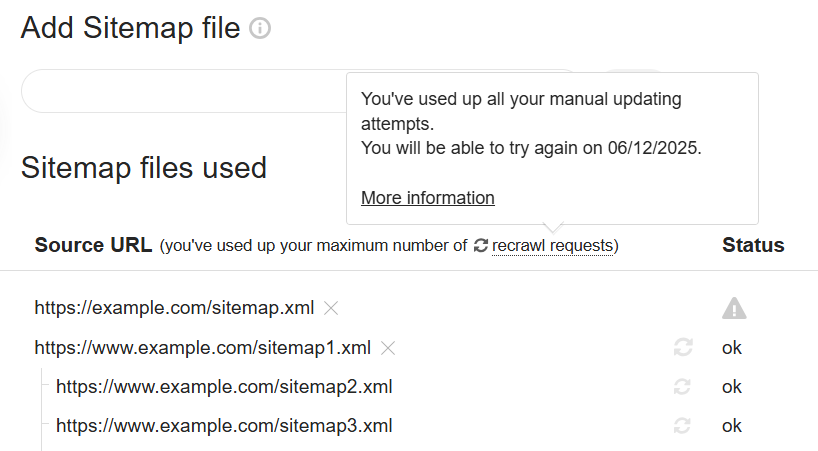
Task: Delete the sitemap1.xml entry with its X
Action: click(389, 348)
